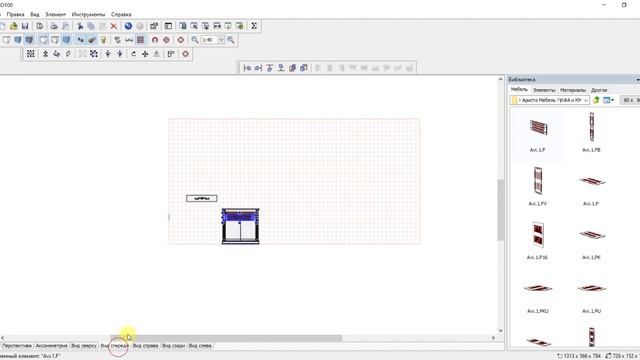Select the first Avi.1.P thumbnail in the library
640x360 pixels.
coord(538,135)
